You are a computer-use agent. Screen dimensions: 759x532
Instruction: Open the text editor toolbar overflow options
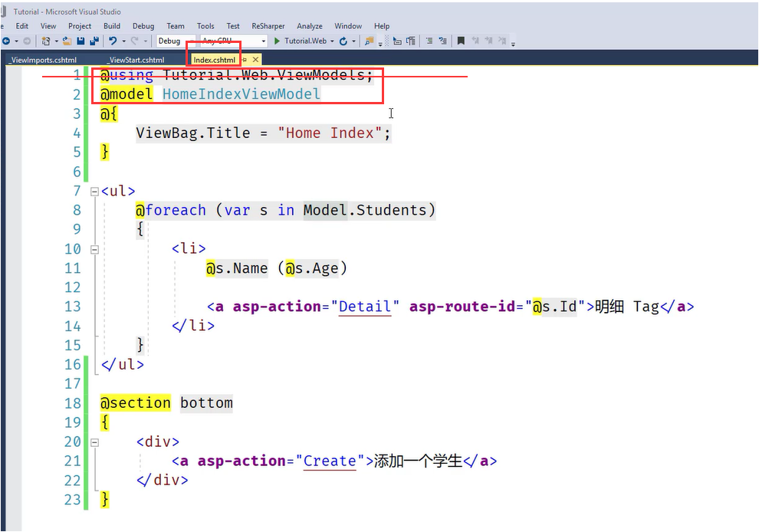coord(513,43)
